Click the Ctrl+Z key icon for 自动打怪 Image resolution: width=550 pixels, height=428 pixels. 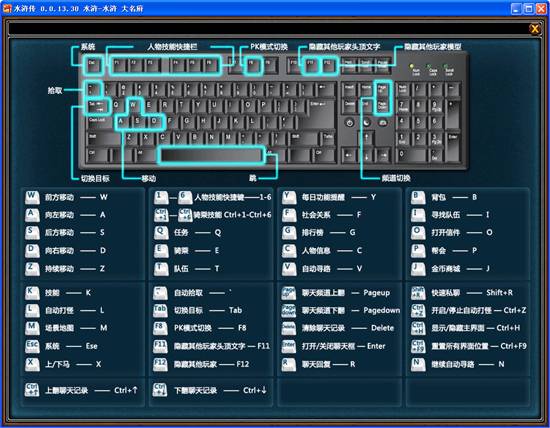(x=418, y=310)
